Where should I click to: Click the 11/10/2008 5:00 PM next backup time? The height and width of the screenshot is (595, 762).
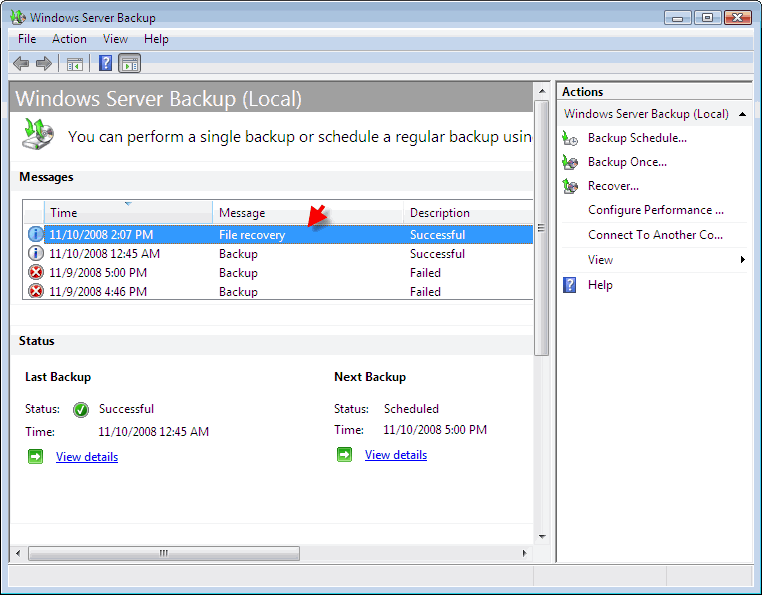pyautogui.click(x=435, y=430)
